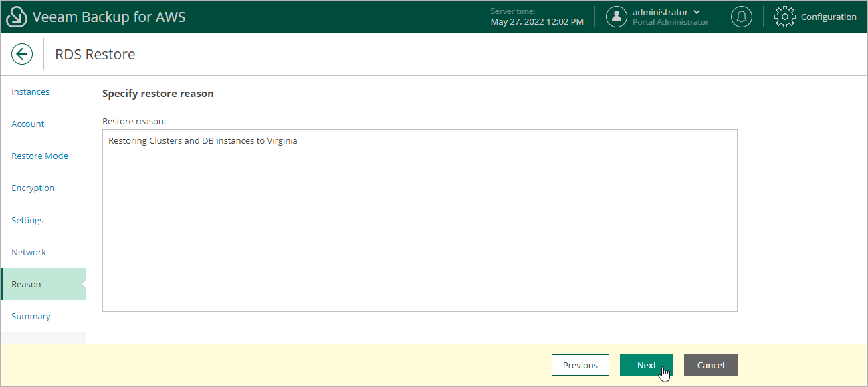Click text 'Restoring Clusters and DB instances to Virginia'
The height and width of the screenshot is (387, 868).
click(203, 141)
